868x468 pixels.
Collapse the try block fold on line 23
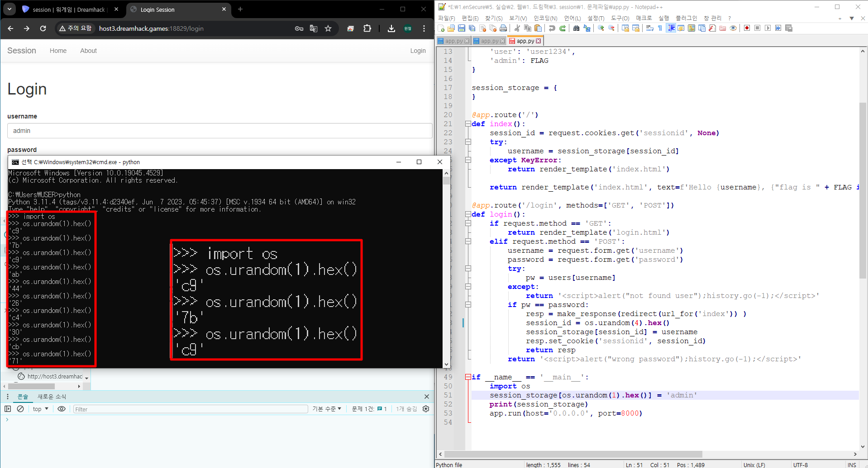point(468,142)
